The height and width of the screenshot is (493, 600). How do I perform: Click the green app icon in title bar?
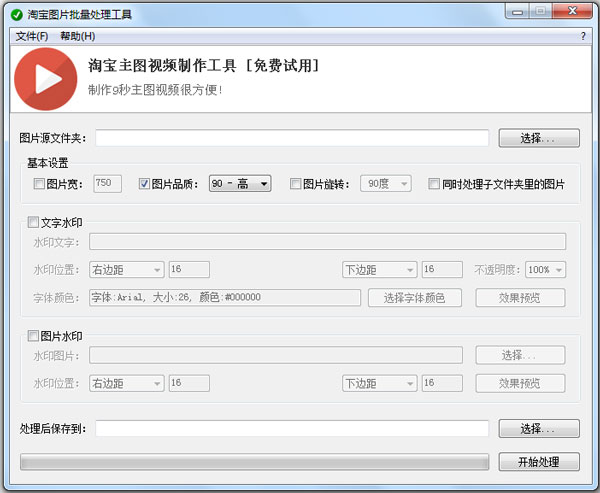(x=16, y=15)
